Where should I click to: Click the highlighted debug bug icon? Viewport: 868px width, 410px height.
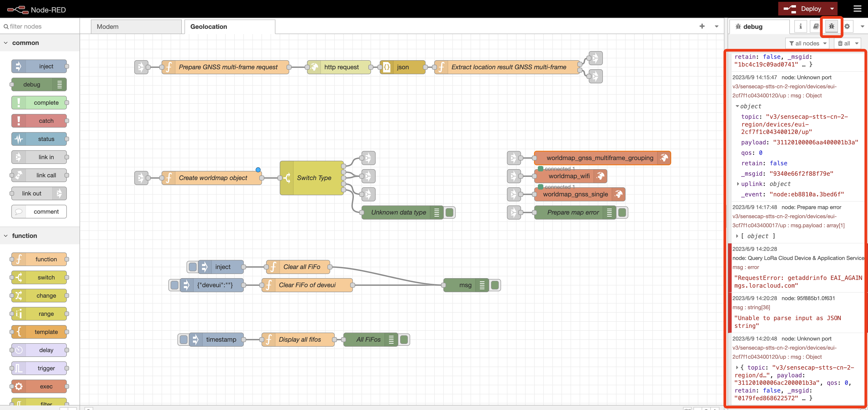[x=831, y=26]
